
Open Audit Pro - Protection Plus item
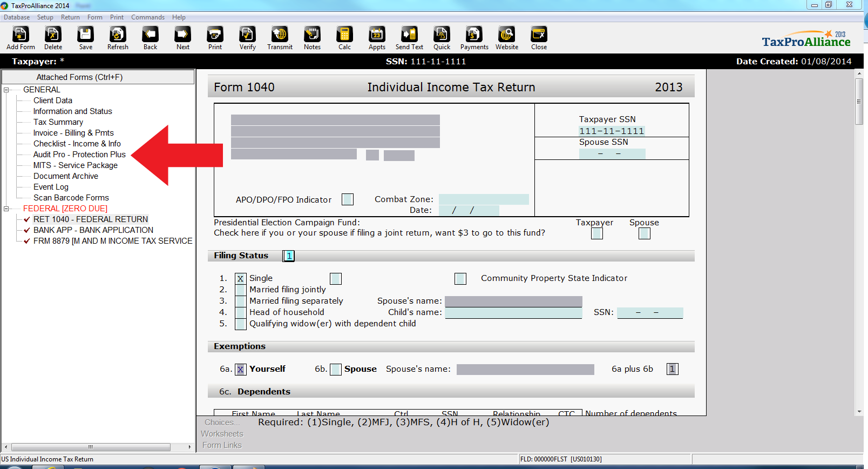[79, 155]
